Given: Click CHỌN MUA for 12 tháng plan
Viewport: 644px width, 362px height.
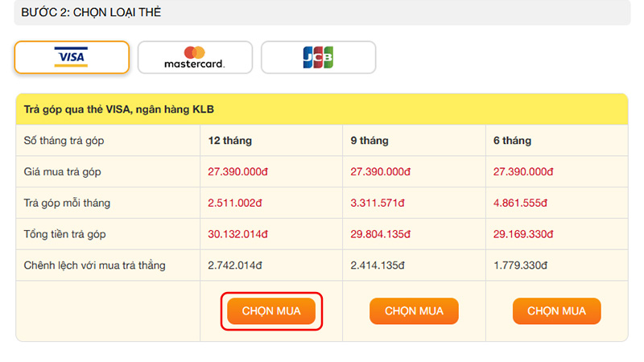Looking at the screenshot, I should (x=271, y=311).
